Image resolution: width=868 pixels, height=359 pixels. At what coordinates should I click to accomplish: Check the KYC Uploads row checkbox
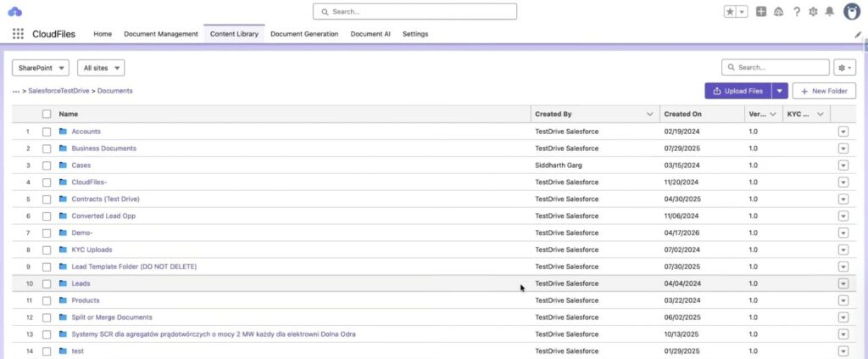(x=47, y=250)
